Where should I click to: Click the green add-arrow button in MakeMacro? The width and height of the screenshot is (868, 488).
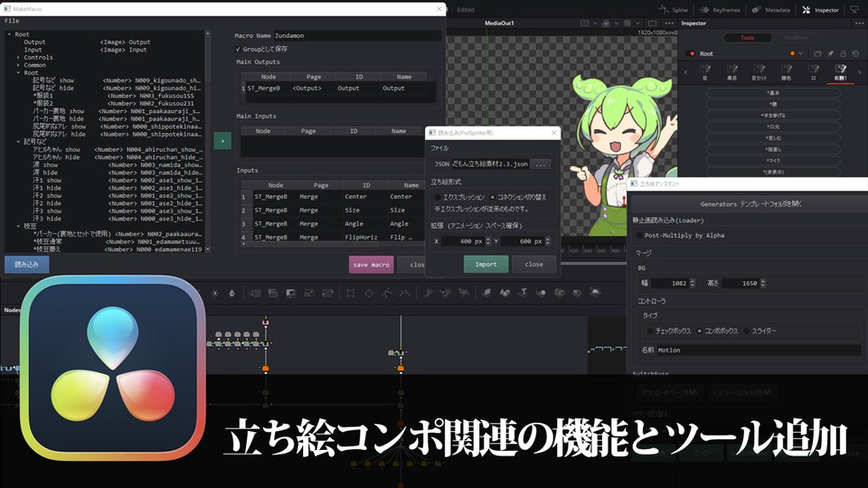tap(222, 141)
